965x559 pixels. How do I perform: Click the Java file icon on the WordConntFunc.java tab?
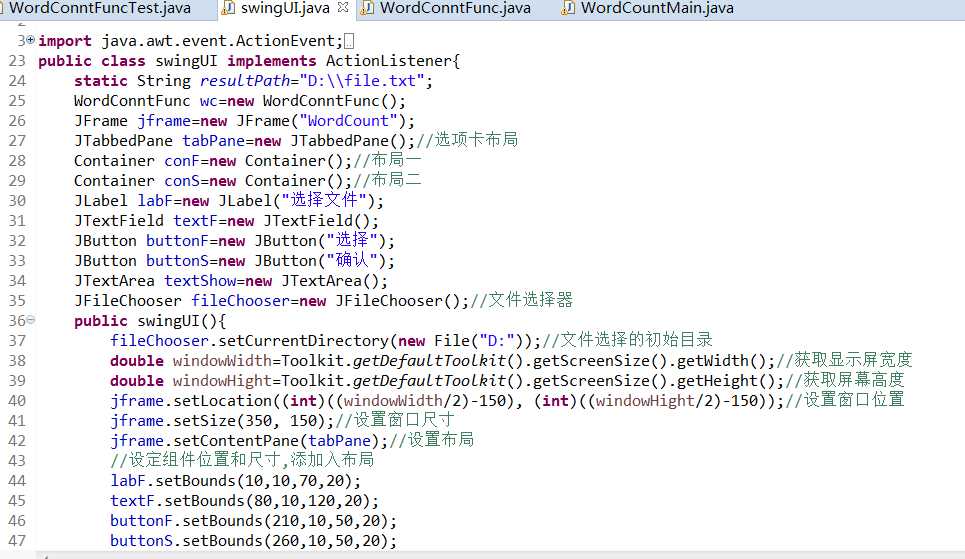tap(367, 8)
